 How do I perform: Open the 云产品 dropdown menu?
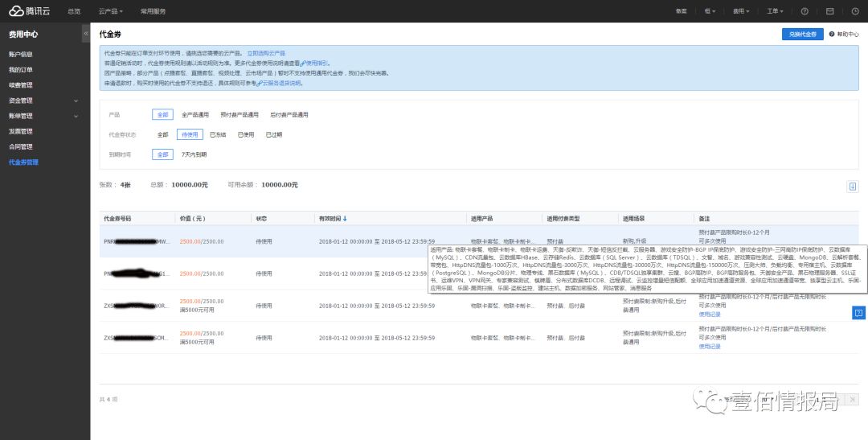pos(111,11)
